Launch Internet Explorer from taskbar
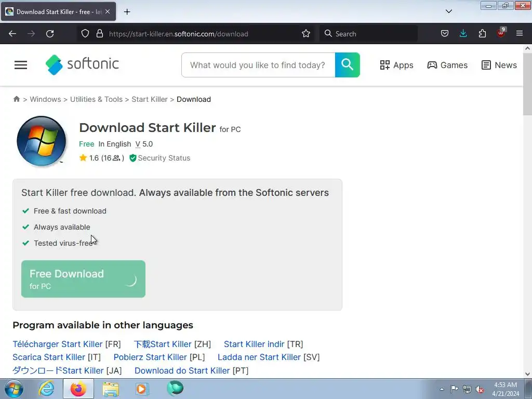Image resolution: width=532 pixels, height=399 pixels. point(46,389)
